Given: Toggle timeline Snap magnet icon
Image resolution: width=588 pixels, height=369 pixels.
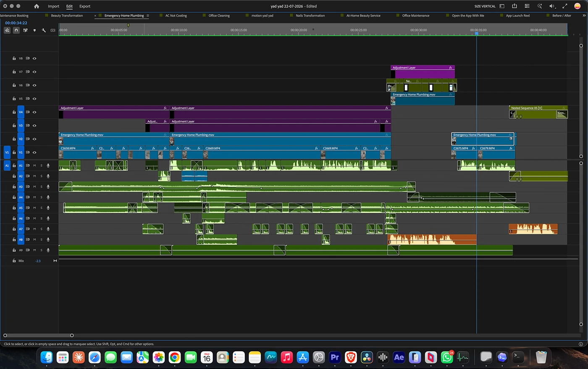Looking at the screenshot, I should coord(16,30).
